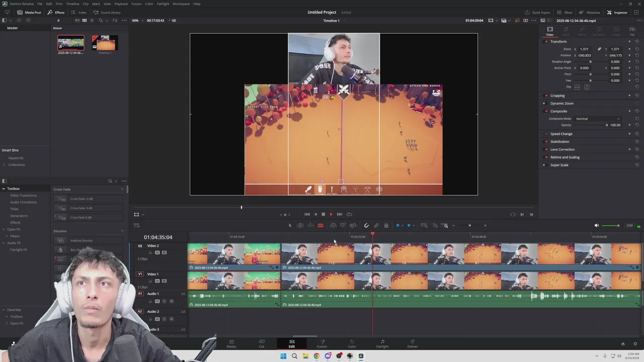
Task: Click the Position X value field
Action: (585, 55)
